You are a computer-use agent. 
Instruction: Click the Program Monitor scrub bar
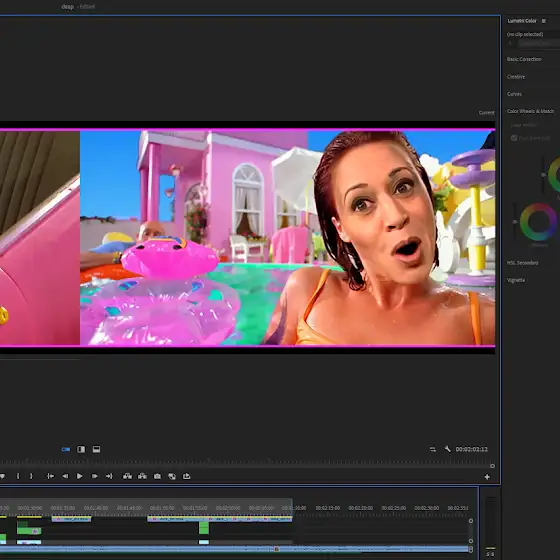pyautogui.click(x=246, y=466)
